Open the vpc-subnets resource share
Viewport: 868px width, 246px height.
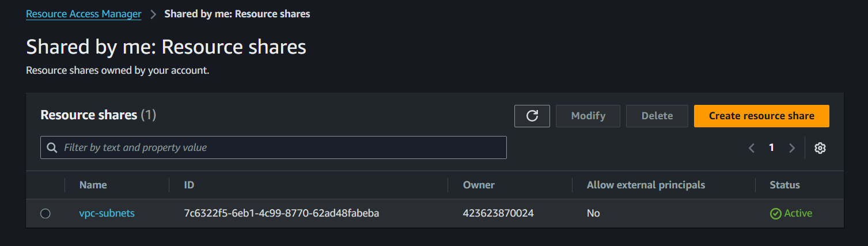[x=107, y=213]
